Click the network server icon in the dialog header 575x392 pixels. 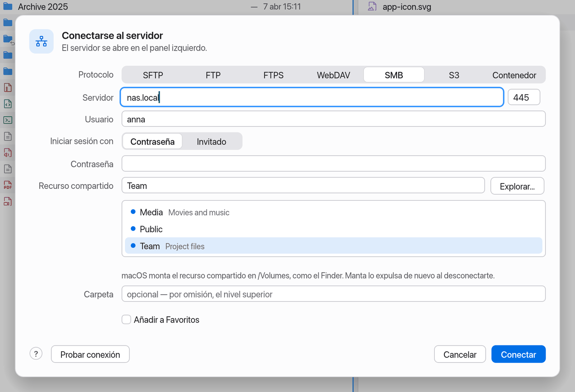point(41,41)
